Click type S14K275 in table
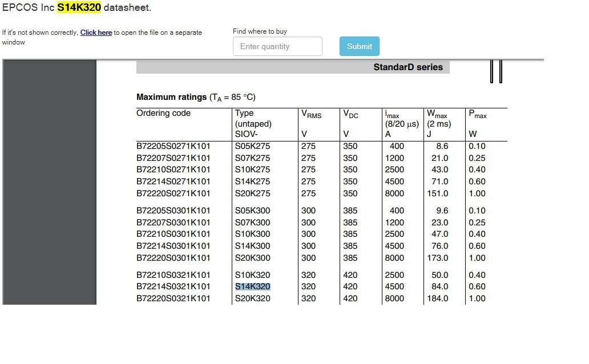The height and width of the screenshot is (364, 589). [x=252, y=181]
